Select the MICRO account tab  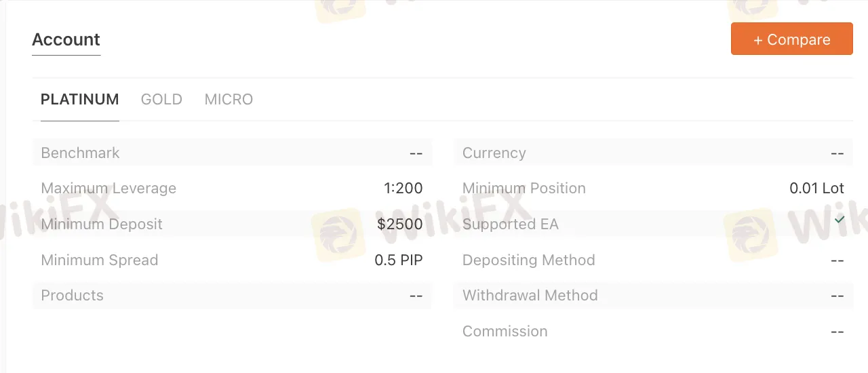[229, 100]
